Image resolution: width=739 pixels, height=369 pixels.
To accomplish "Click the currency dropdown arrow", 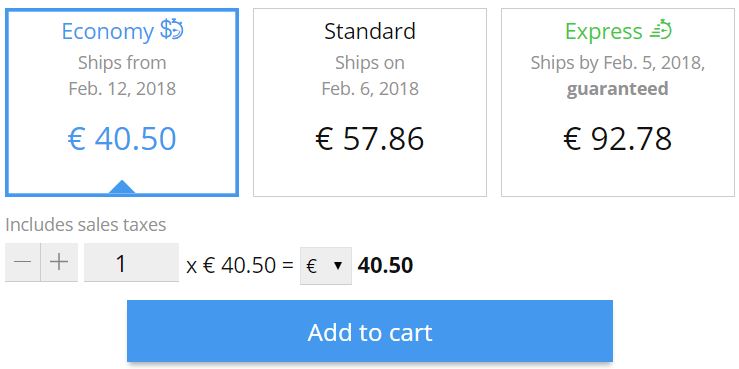I will point(337,266).
